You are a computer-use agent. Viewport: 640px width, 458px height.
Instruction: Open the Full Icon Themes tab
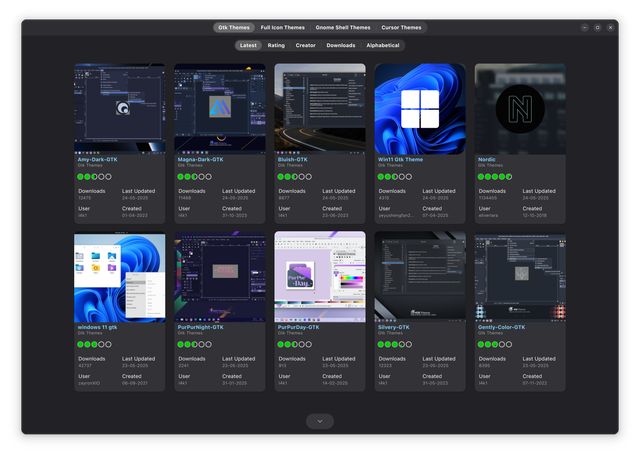coord(282,27)
